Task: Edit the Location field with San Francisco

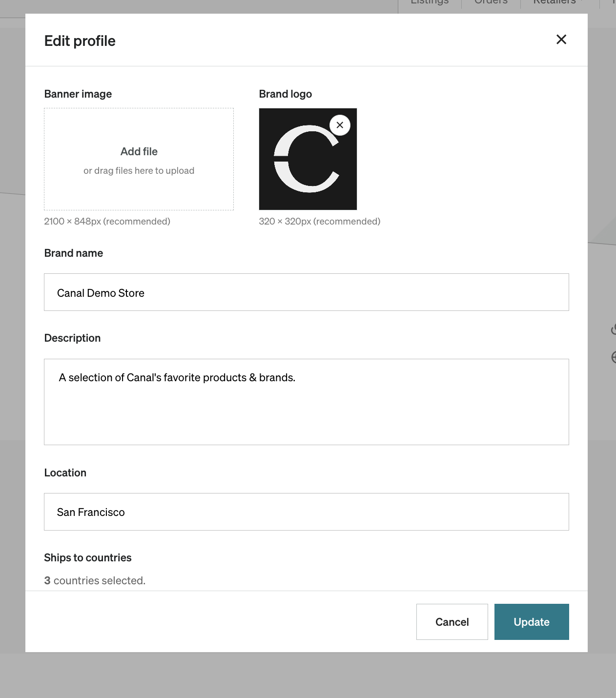Action: (x=307, y=512)
